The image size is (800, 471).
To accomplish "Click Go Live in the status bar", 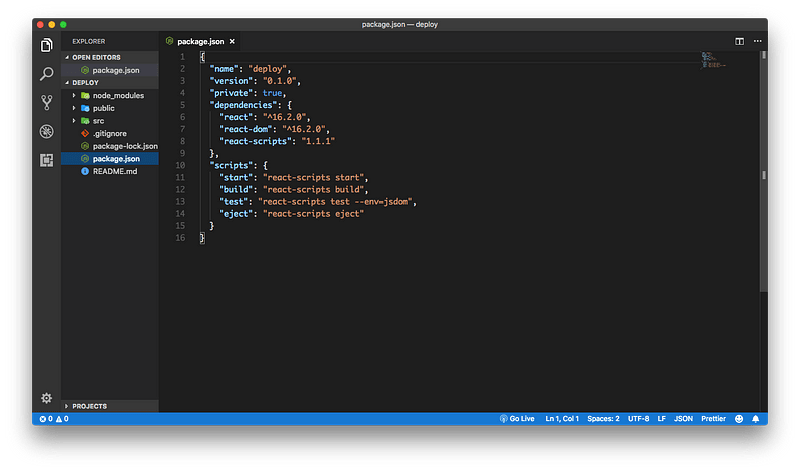I will [517, 418].
